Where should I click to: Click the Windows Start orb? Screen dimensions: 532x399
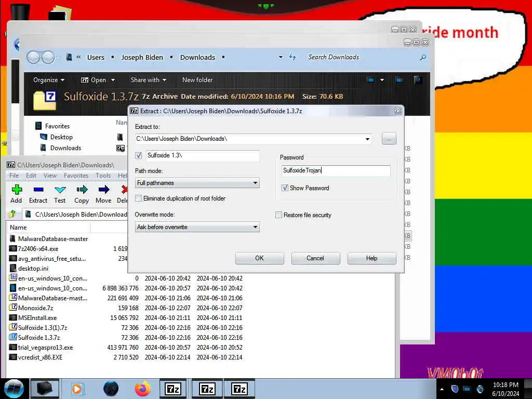[14, 389]
